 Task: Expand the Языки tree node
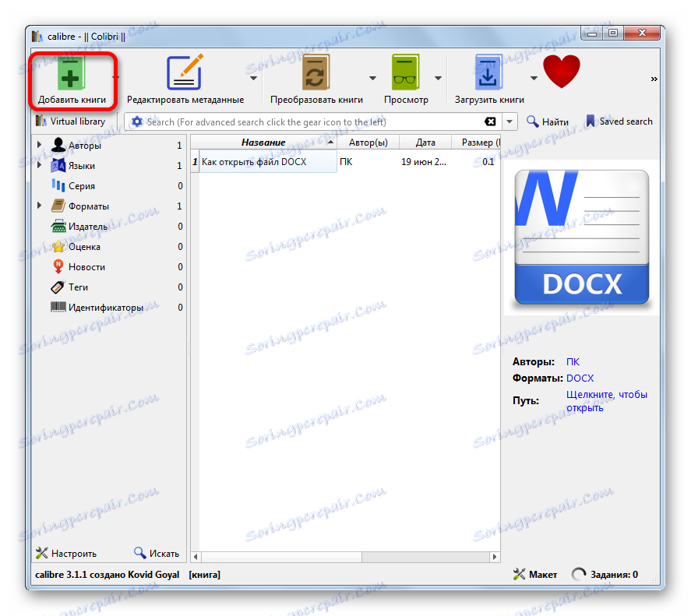tap(39, 165)
